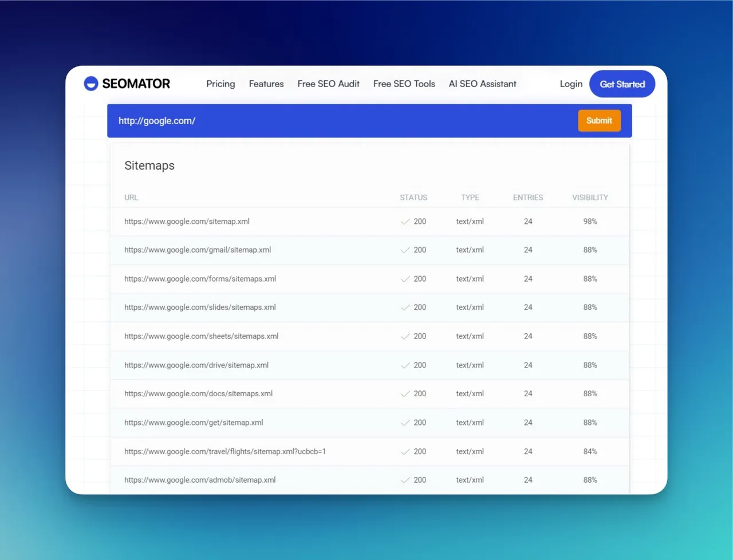The height and width of the screenshot is (560, 733).
Task: Click the checkmark icon in travel/flights row
Action: tap(405, 452)
